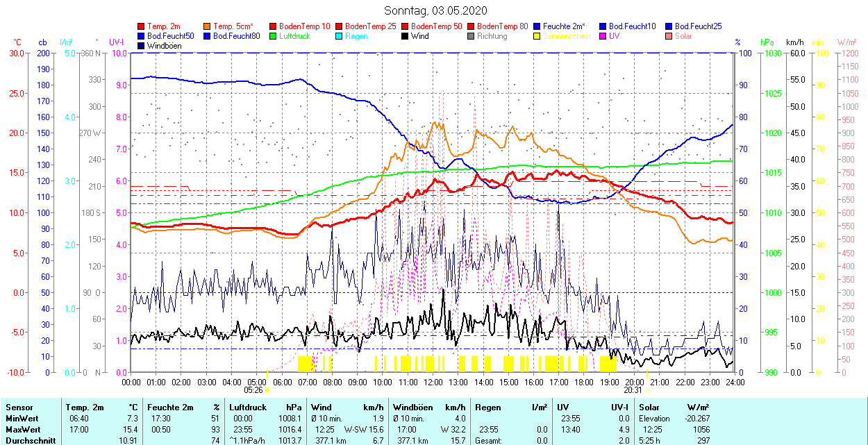This screenshot has height=445, width=868.
Task: Click the black Wind legend swatch
Action: [406, 36]
